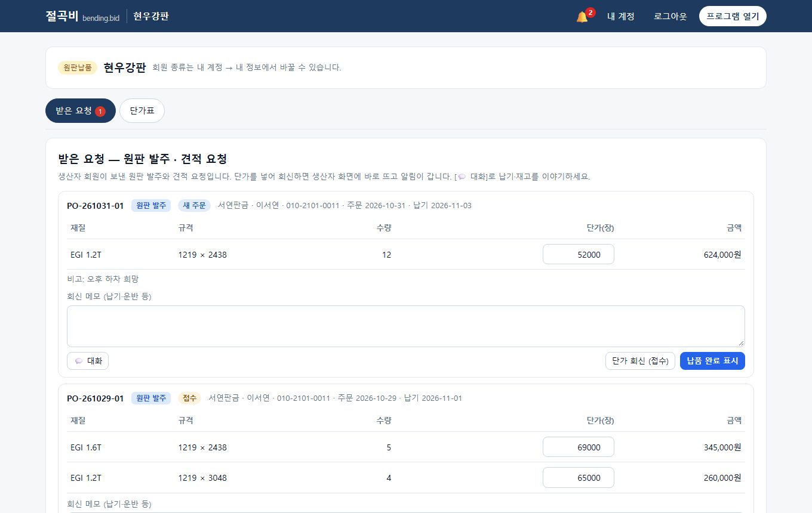
Task: Click 로그아웃 in the header
Action: pyautogui.click(x=670, y=17)
